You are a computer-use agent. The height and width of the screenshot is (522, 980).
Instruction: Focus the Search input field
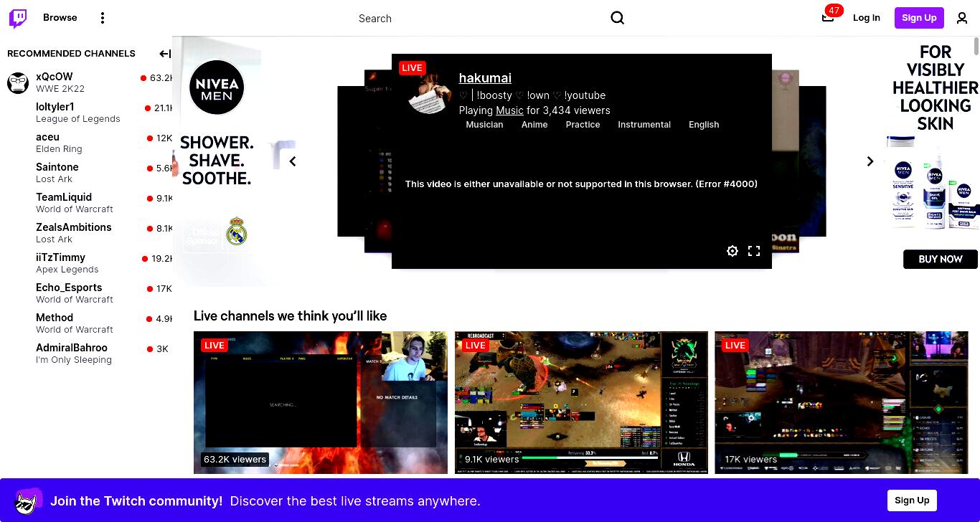tap(481, 18)
